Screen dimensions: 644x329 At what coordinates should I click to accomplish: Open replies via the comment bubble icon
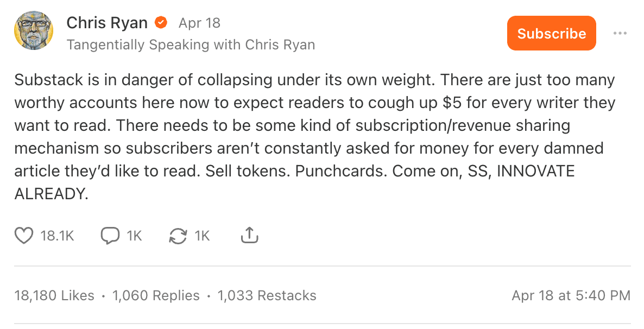(x=110, y=236)
